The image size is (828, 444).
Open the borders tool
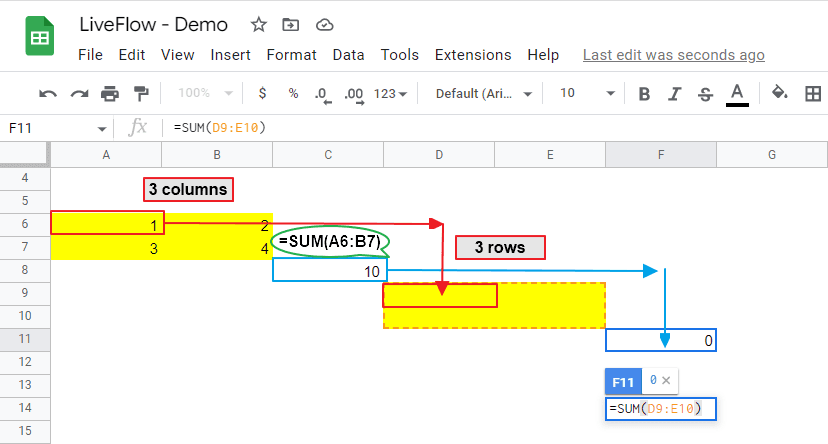click(813, 93)
